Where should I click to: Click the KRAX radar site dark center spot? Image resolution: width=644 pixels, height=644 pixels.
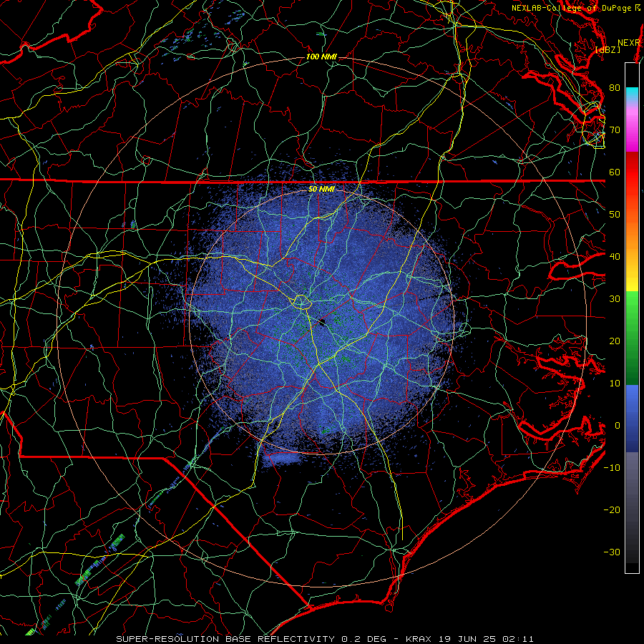(x=322, y=322)
